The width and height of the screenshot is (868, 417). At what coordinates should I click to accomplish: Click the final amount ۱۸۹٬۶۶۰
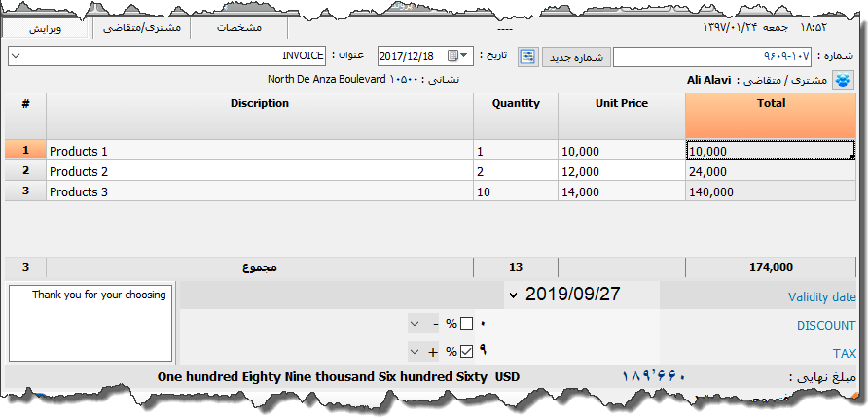[x=654, y=376]
